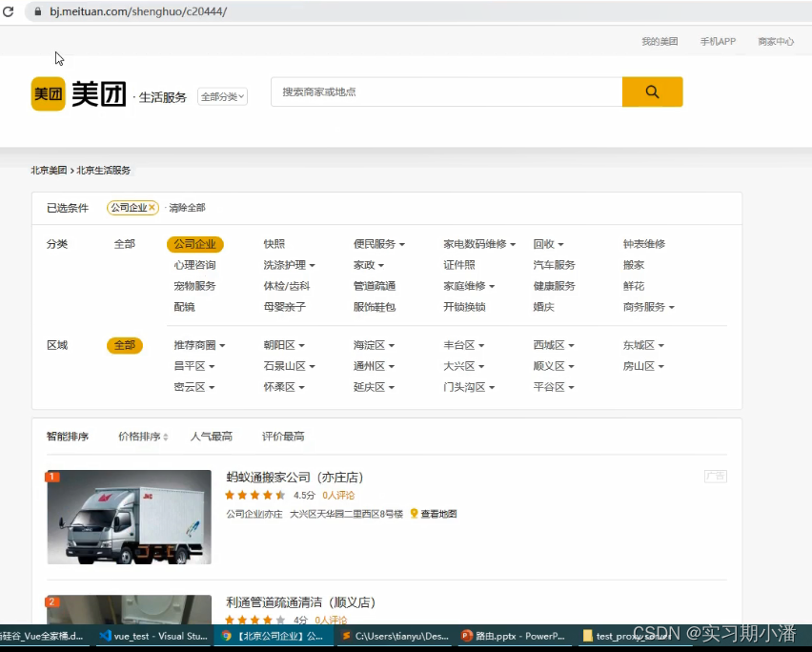Sort listings by 人气最高
The image size is (812, 652).
[x=212, y=437]
